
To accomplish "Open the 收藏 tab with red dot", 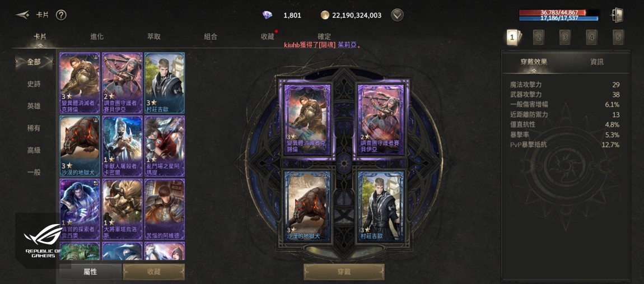I will [268, 36].
